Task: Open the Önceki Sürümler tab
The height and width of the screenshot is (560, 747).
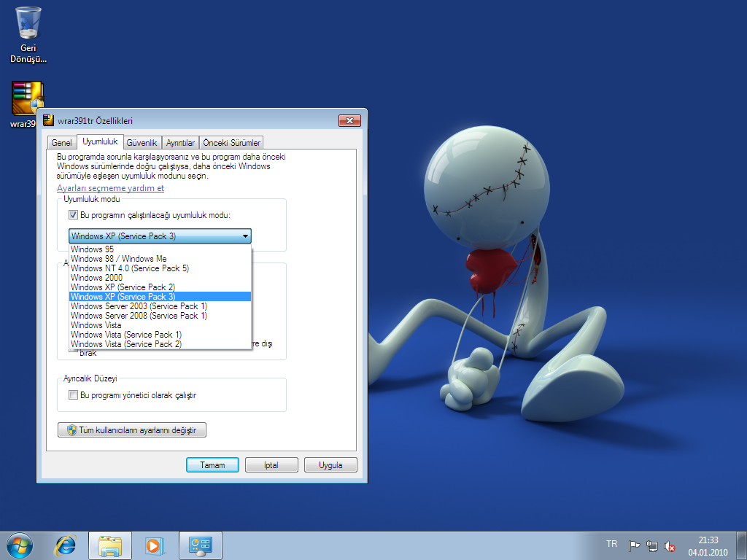Action: 231,143
